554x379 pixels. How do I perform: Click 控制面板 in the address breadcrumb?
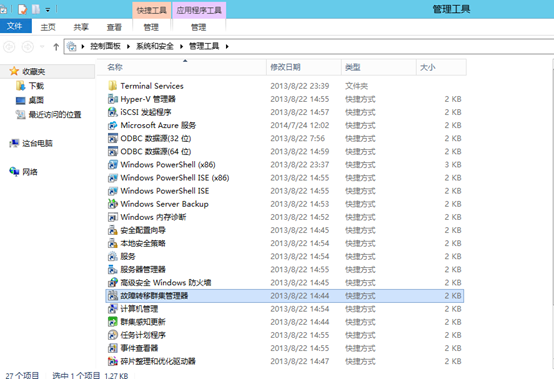click(x=105, y=46)
